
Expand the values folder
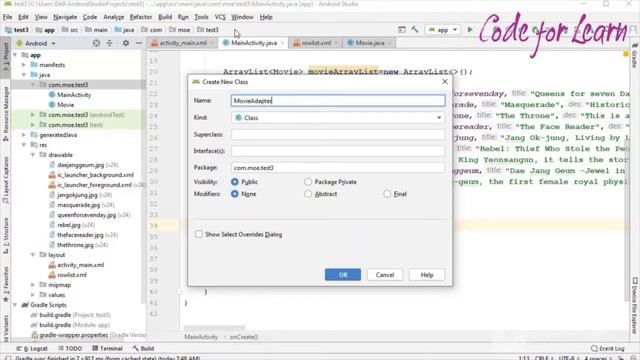point(33,295)
